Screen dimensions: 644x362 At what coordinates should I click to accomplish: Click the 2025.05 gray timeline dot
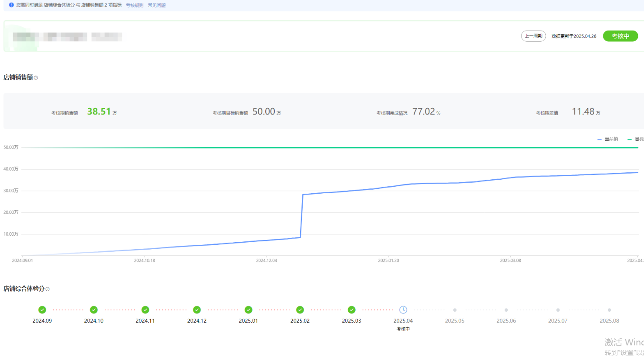pos(455,310)
